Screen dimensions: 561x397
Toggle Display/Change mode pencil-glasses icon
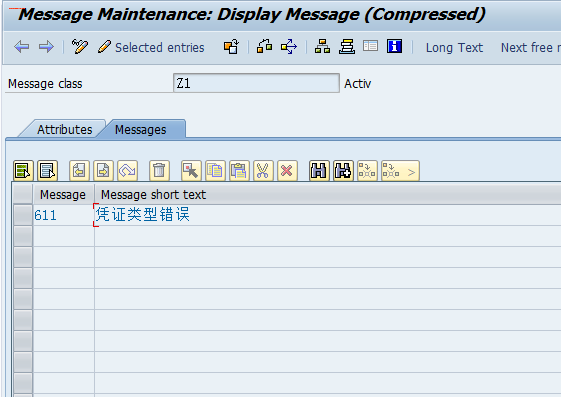coord(80,47)
